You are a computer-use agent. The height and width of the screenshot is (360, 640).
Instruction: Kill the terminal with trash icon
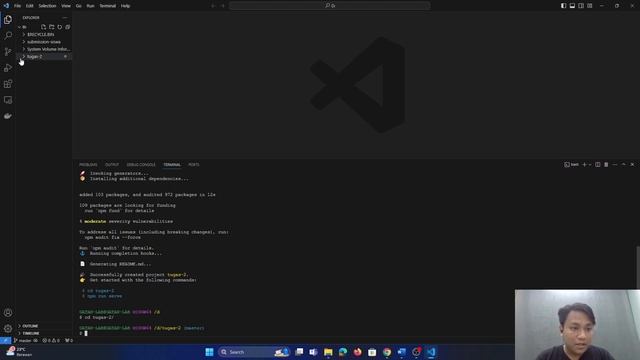point(606,164)
